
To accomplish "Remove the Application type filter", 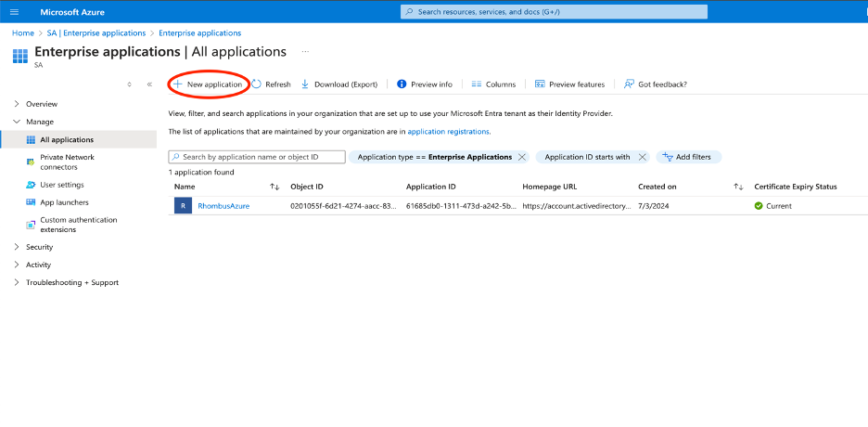I will tap(521, 157).
